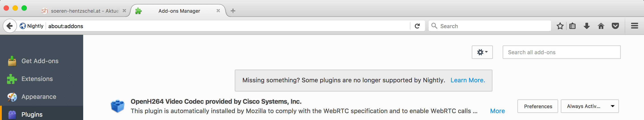Focus the Search all add-ons field
644x120 pixels.
click(561, 52)
